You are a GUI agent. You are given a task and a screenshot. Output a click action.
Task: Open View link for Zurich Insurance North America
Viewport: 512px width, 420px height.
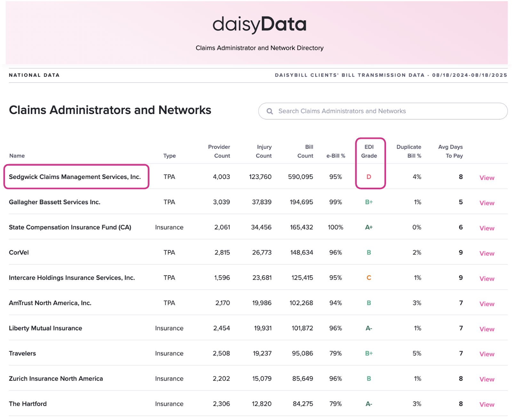coord(487,379)
